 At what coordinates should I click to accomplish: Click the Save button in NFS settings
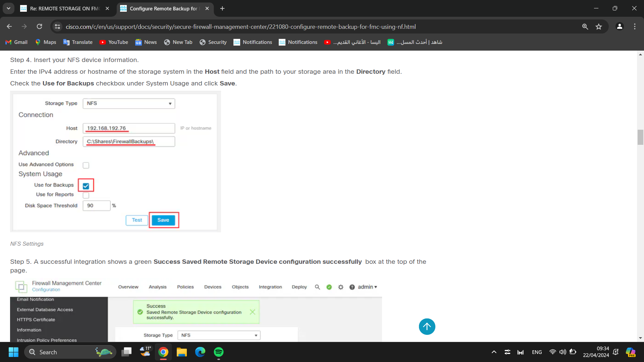(163, 220)
